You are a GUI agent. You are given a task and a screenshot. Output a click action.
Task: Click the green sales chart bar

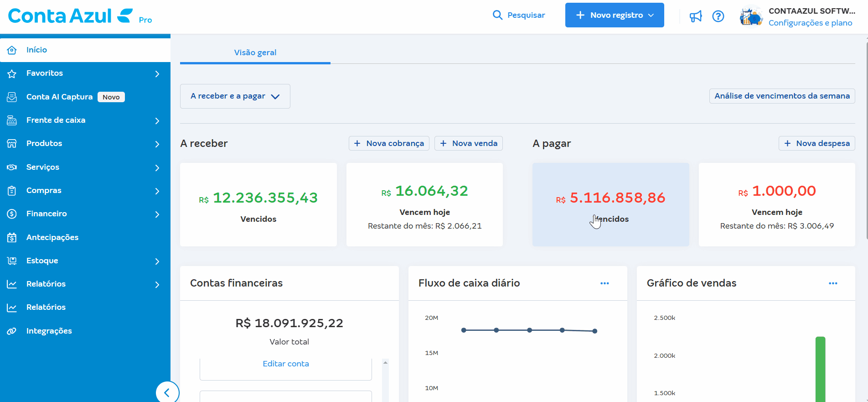coord(821,369)
